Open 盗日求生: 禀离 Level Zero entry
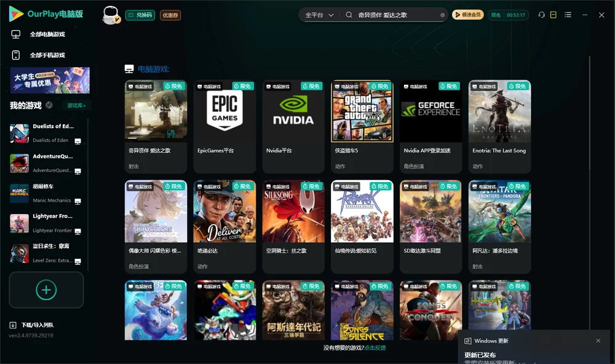This screenshot has height=364, width=615. point(46,253)
